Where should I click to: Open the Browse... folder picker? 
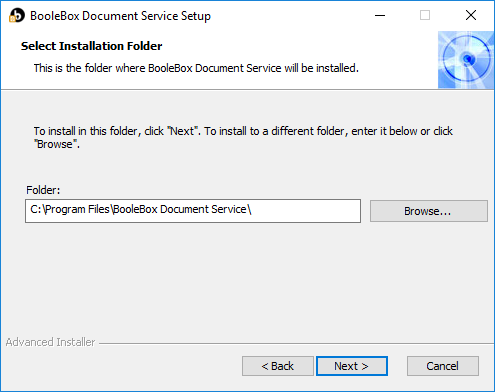(429, 211)
